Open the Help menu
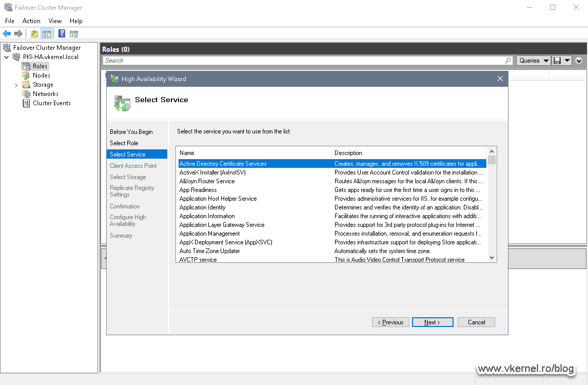The height and width of the screenshot is (385, 588). coord(76,21)
